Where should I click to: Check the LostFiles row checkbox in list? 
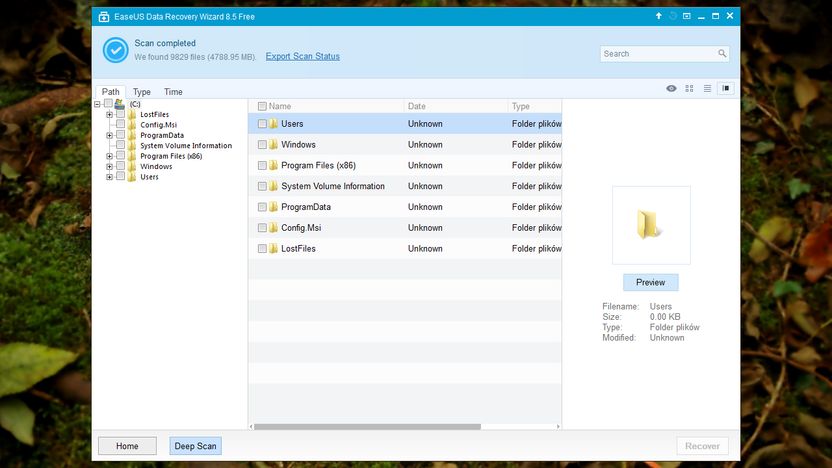(262, 248)
